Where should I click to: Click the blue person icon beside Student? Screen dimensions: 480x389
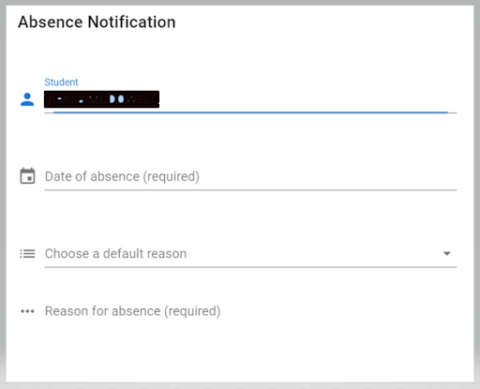27,99
